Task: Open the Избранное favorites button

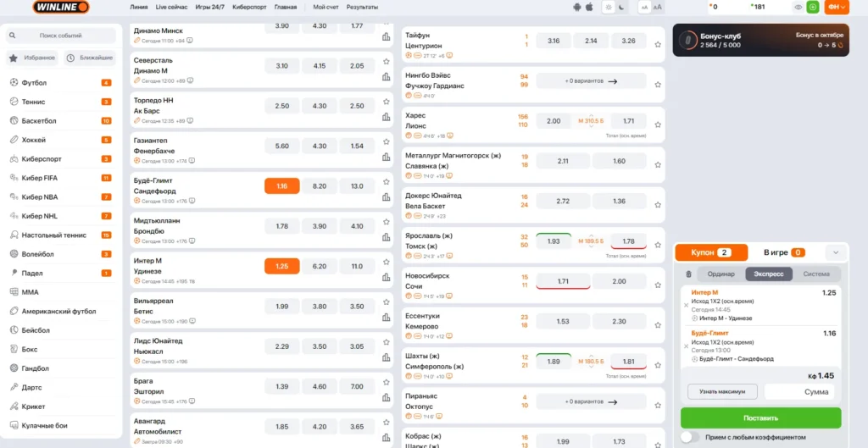Action: pyautogui.click(x=32, y=58)
